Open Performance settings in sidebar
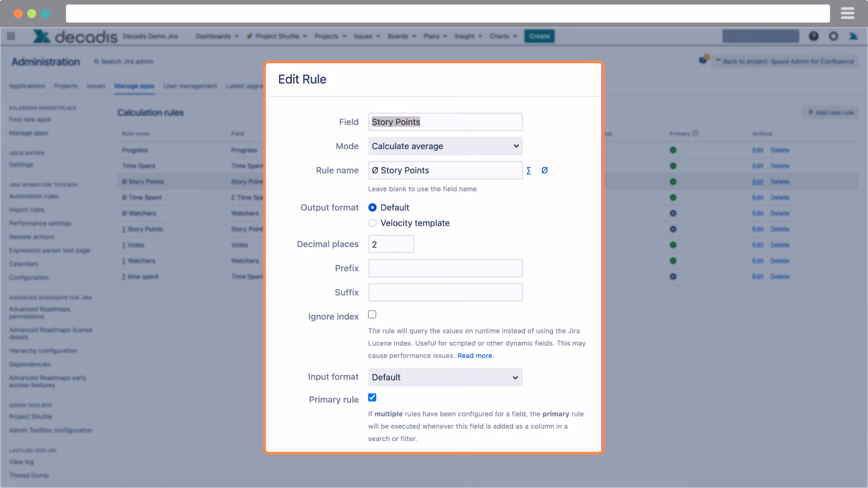 click(40, 223)
